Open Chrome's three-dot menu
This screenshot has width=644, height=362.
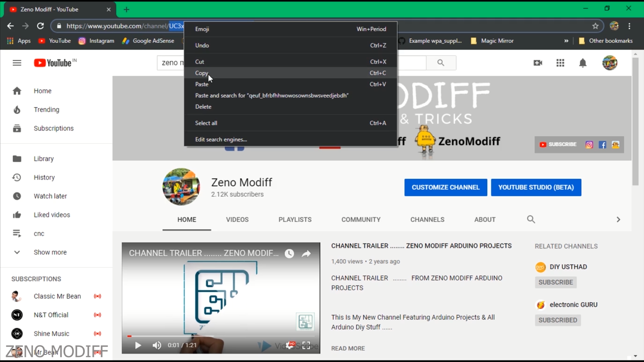629,26
